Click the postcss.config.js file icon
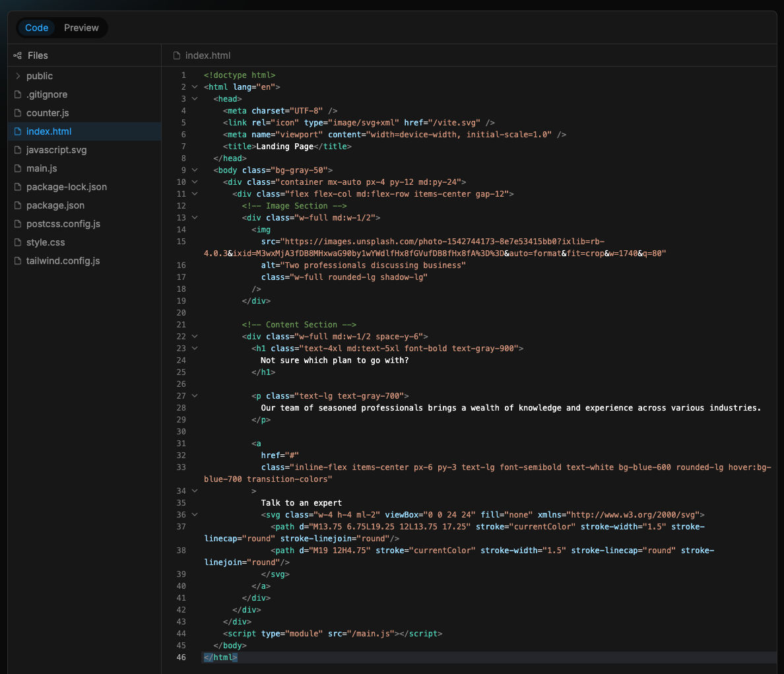This screenshot has width=784, height=674. [x=18, y=224]
